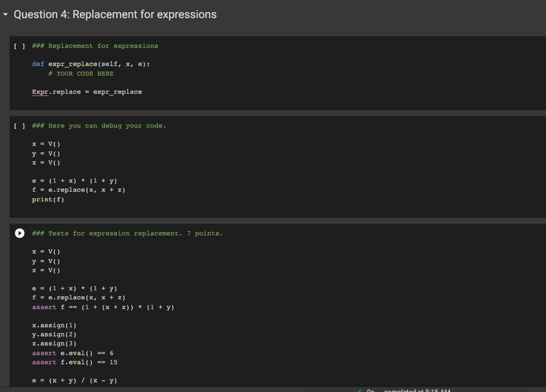This screenshot has width=546, height=392.
Task: Click the 'print(f)' line in the debug cell
Action: [x=49, y=199]
